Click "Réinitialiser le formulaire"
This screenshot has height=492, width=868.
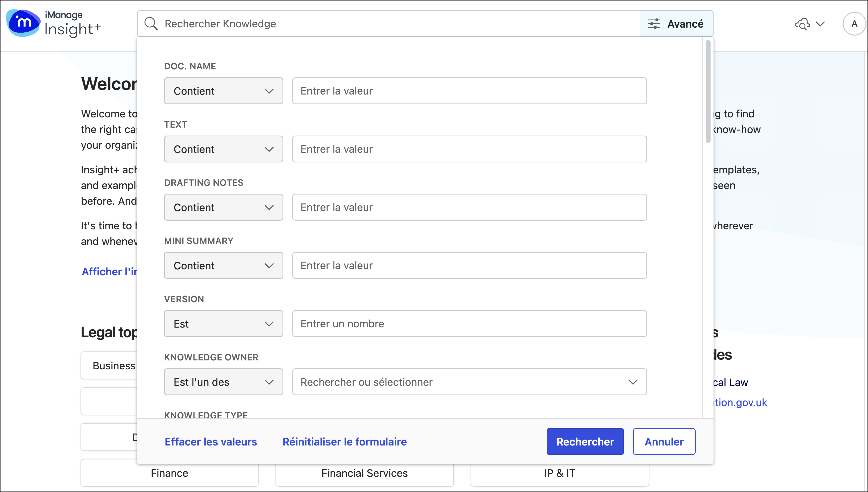344,442
